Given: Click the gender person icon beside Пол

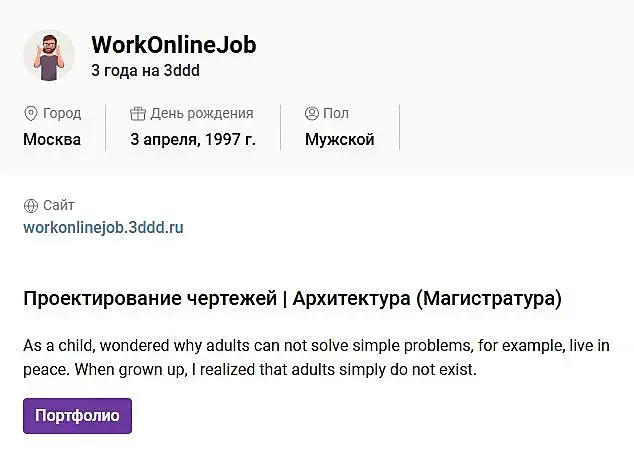Looking at the screenshot, I should point(312,114).
